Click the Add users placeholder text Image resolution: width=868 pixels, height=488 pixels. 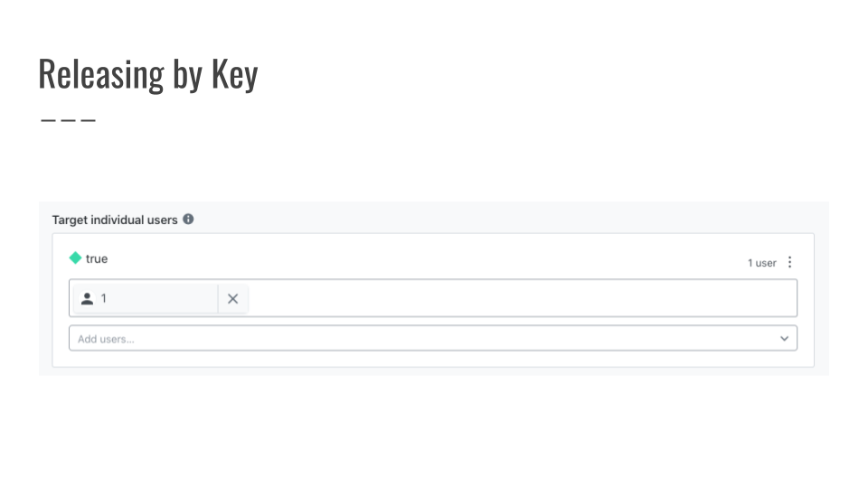tap(106, 339)
